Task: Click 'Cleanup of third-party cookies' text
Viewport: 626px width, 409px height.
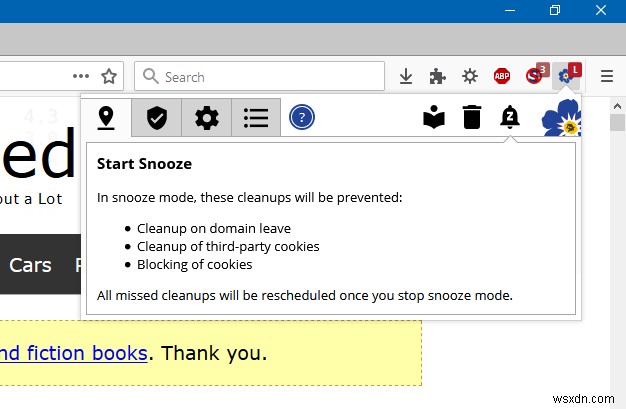Action: pyautogui.click(x=228, y=246)
